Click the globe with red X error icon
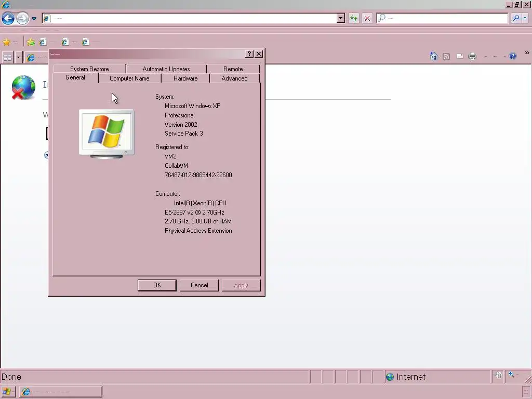 point(23,87)
